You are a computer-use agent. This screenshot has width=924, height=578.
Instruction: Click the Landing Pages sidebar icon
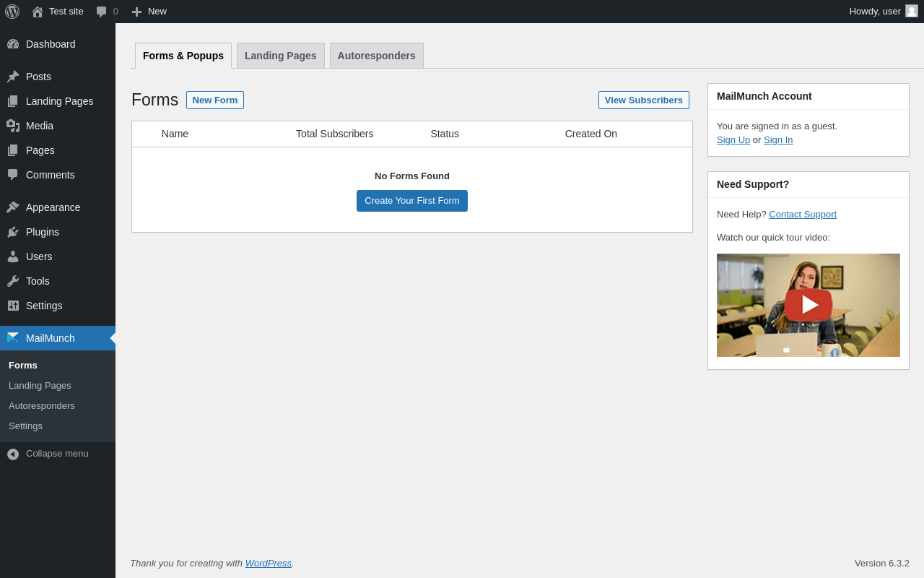[13, 101]
